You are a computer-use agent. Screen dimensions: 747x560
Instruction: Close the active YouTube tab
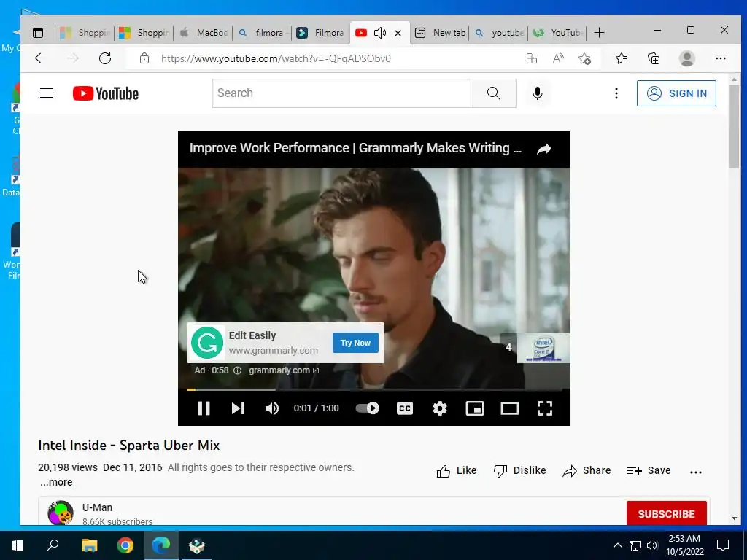398,33
